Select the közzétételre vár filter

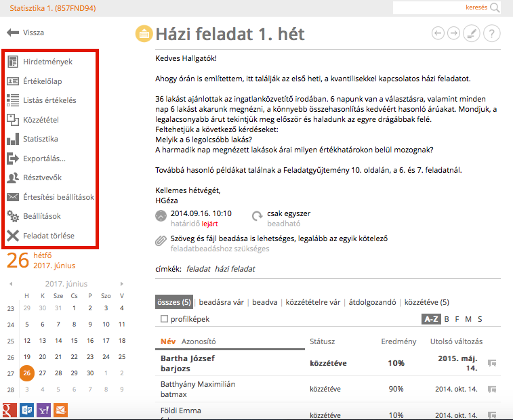pos(313,302)
